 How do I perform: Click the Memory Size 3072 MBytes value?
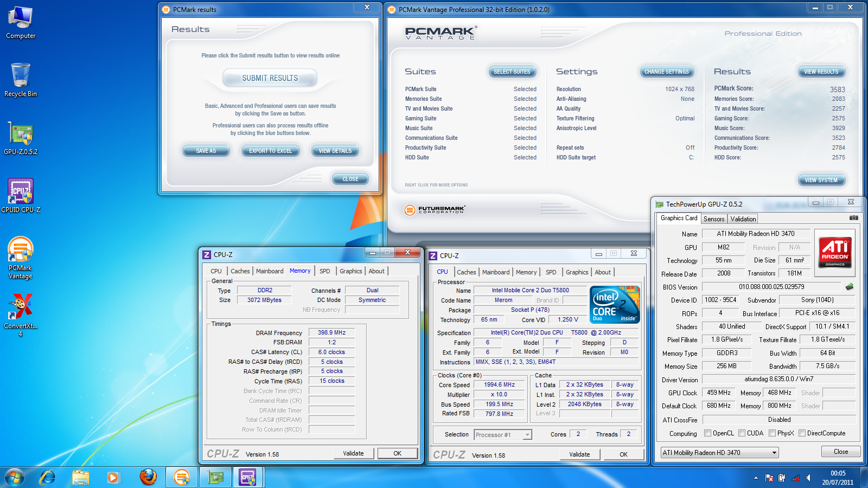(x=264, y=300)
